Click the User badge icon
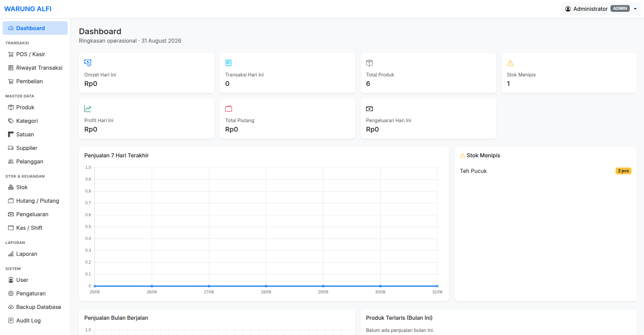Image resolution: width=644 pixels, height=335 pixels. (x=11, y=280)
